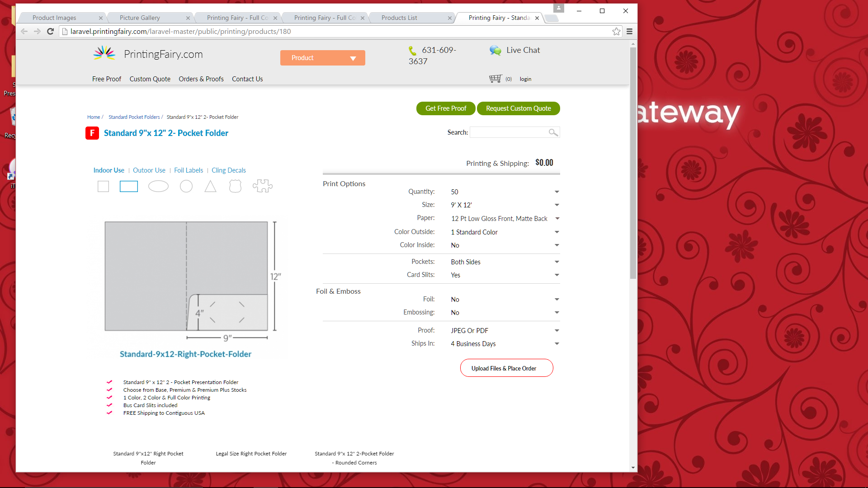The width and height of the screenshot is (868, 488).
Task: Click the green phone icon
Action: 412,51
